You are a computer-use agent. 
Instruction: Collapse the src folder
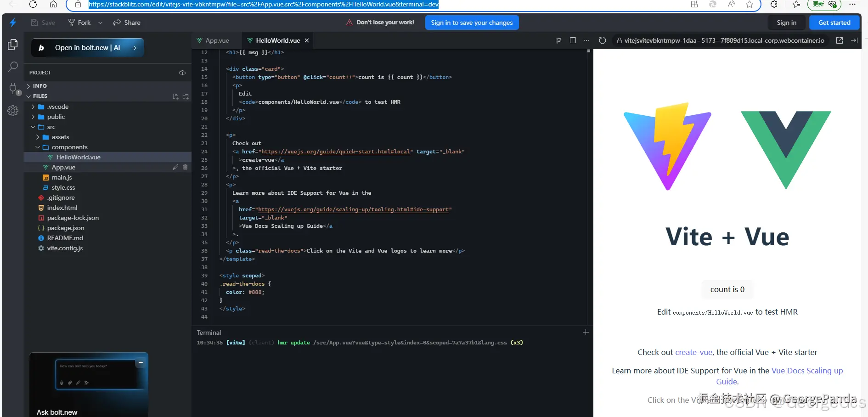point(33,127)
